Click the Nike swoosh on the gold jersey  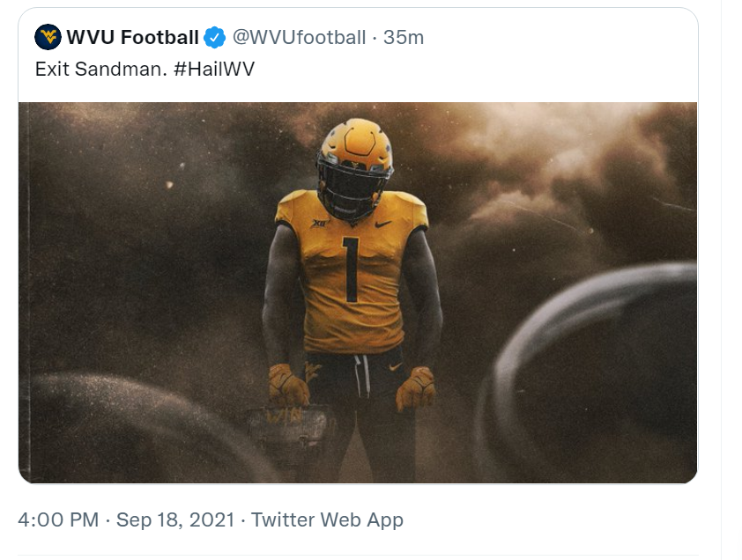(383, 224)
